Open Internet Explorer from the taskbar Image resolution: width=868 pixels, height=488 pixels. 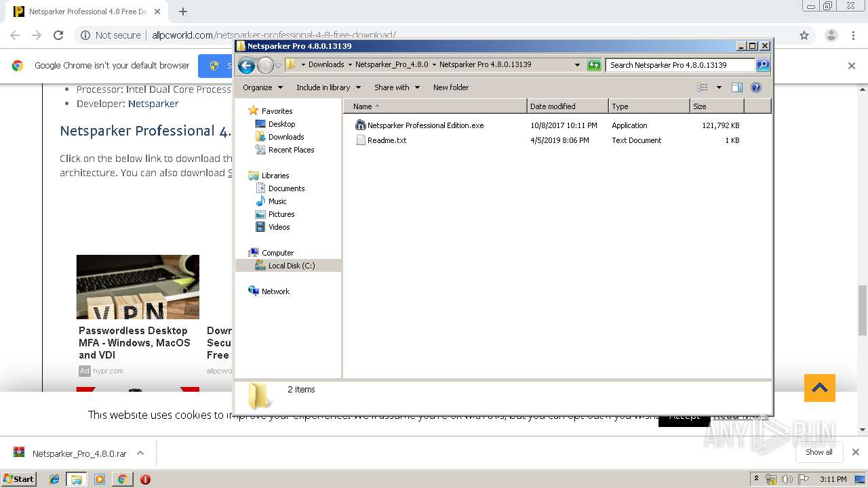(x=54, y=479)
